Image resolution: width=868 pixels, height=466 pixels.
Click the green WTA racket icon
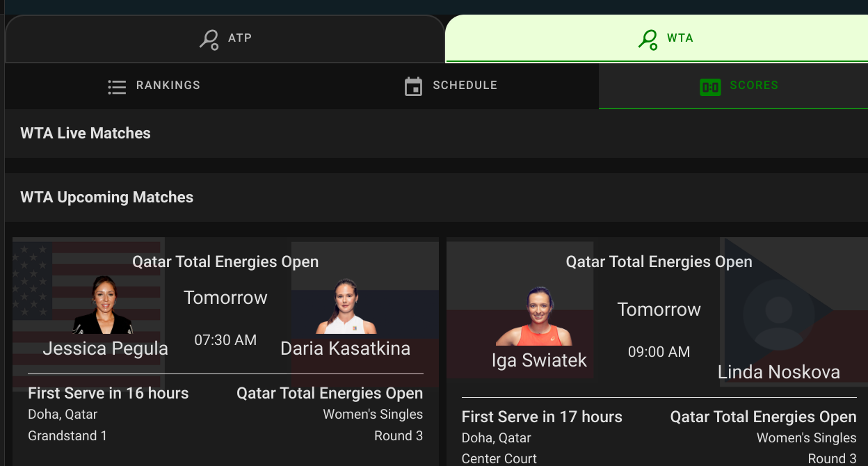[648, 39]
